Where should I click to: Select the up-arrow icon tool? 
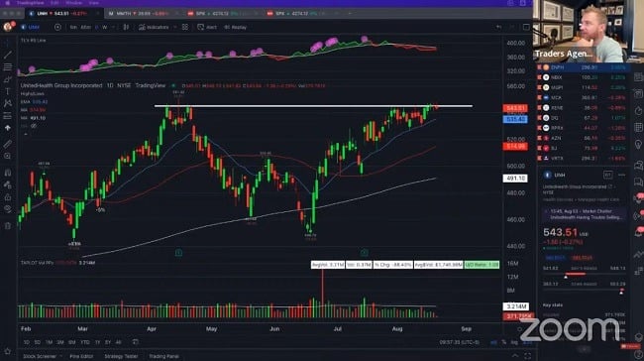pos(7,128)
